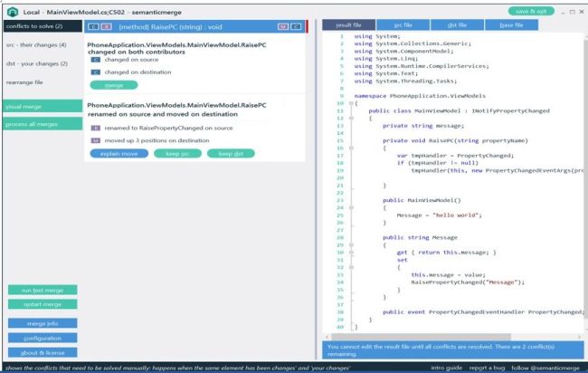This screenshot has height=373, width=588.
Task: Collapse the Message property at line 29
Action: pos(351,244)
